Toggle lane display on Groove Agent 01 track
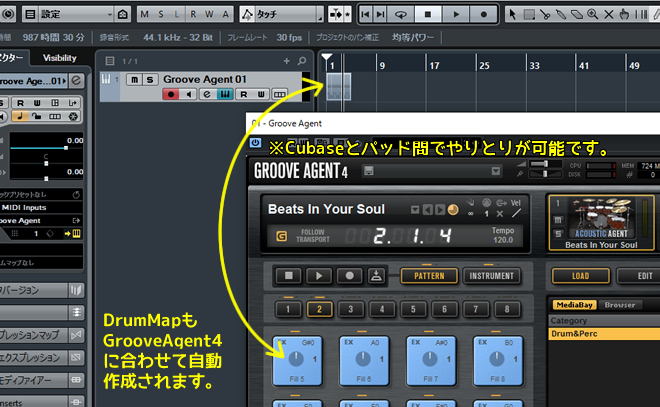Screen dimensions: 660x407 279,94
